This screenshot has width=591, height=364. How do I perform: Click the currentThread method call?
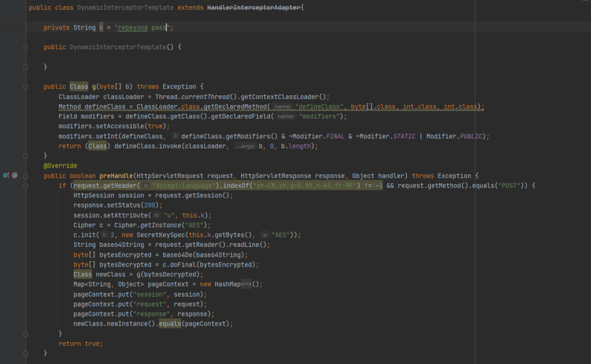pyautogui.click(x=205, y=97)
